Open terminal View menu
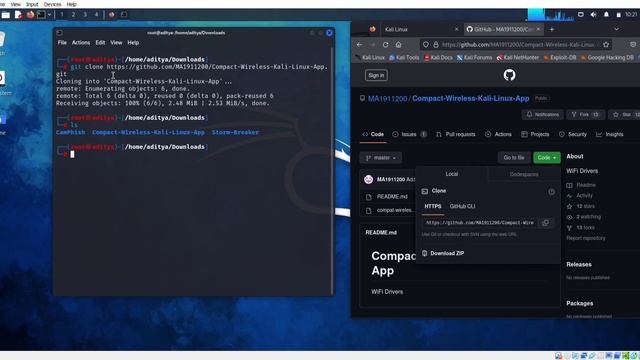The width and height of the screenshot is (640, 360). click(116, 42)
